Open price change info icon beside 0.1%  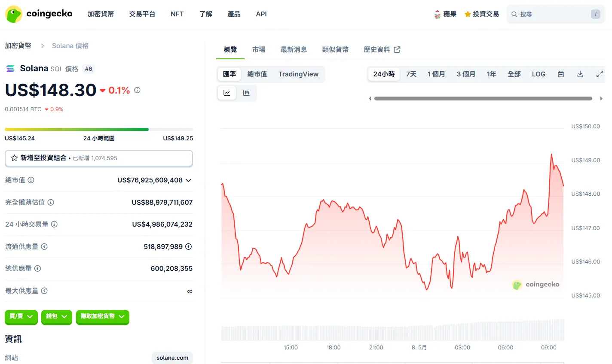point(137,90)
